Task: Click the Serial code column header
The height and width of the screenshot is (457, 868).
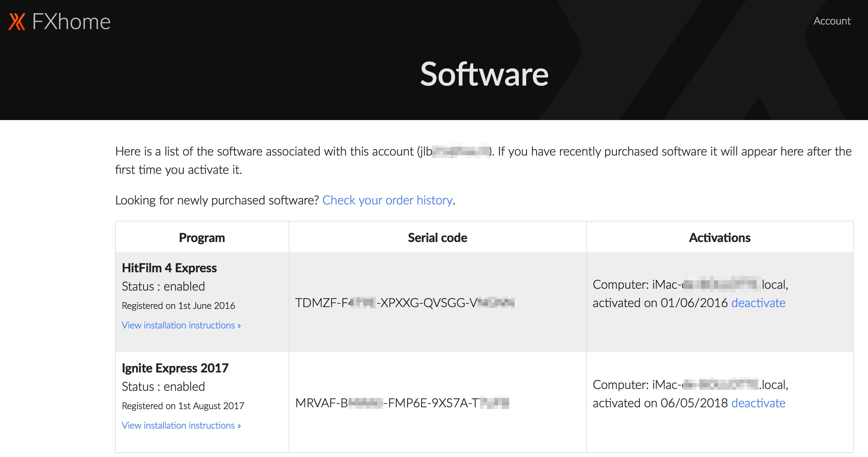Action: pyautogui.click(x=437, y=238)
